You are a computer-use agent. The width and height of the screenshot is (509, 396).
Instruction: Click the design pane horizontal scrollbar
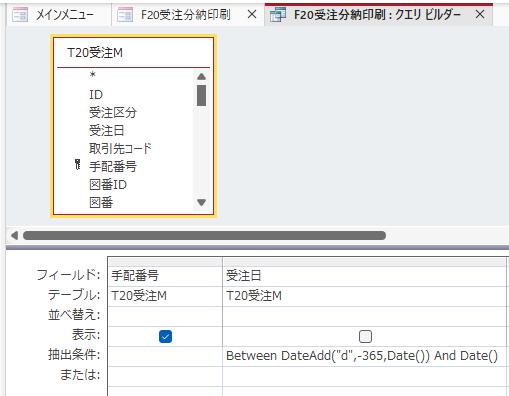click(x=204, y=236)
